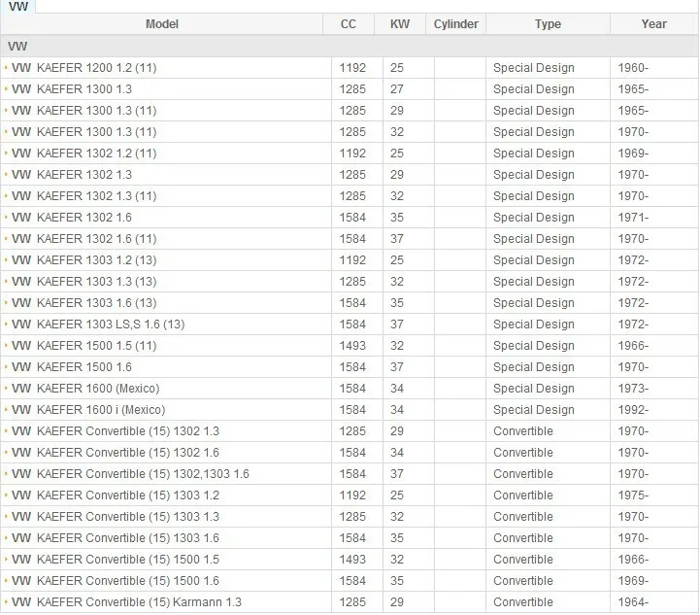Expand arrow beside KAEFER Convertible (15) Karmann 1.3
This screenshot has height=615, width=700.
point(6,601)
